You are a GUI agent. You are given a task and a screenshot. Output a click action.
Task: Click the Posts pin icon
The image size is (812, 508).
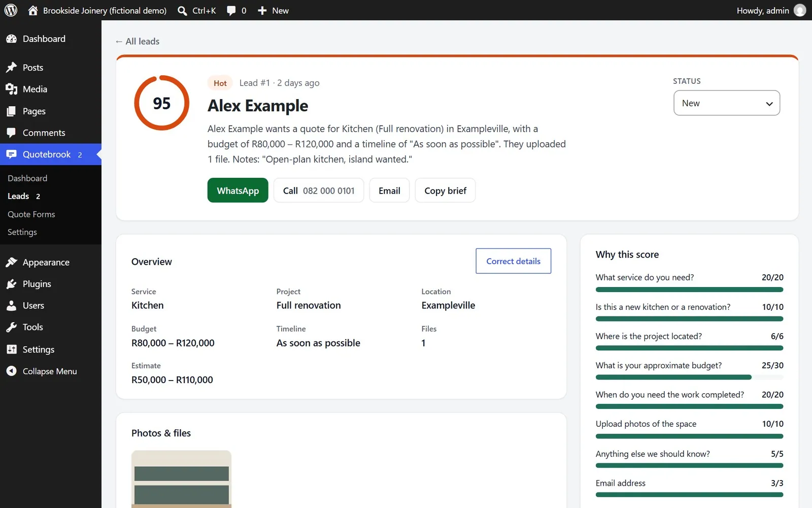[11, 68]
